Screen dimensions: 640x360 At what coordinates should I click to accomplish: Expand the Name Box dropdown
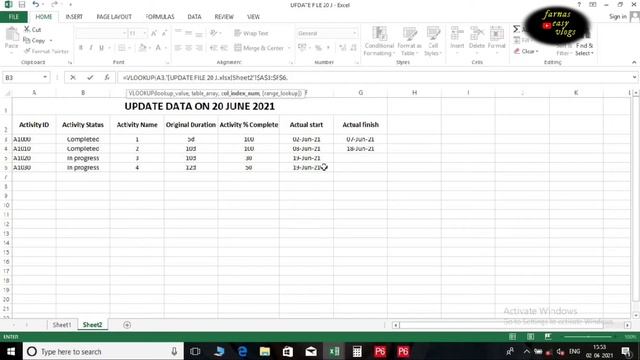tap(45, 77)
